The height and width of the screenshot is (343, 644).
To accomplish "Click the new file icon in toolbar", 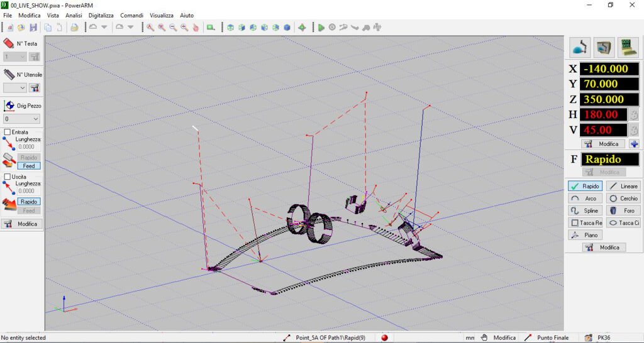I will point(10,28).
